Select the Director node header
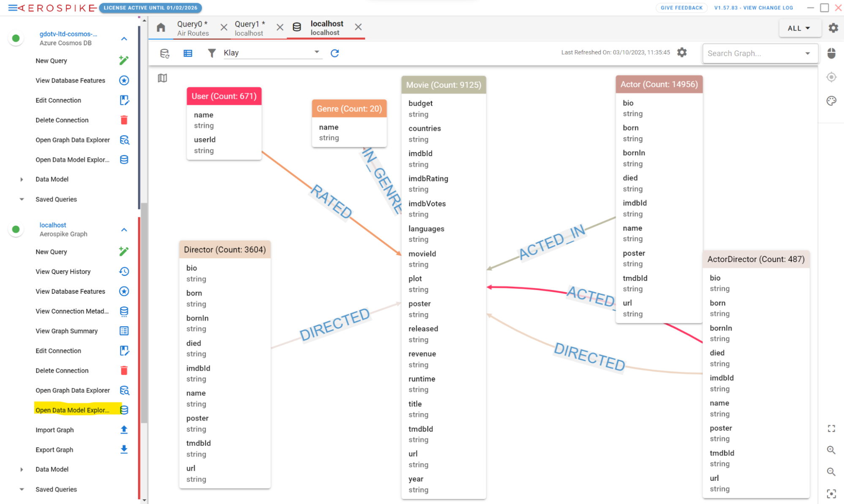 click(x=225, y=249)
